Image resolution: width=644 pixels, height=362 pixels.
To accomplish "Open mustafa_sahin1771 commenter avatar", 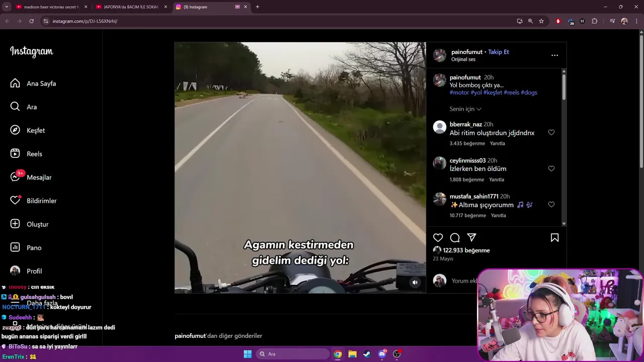I will [440, 199].
